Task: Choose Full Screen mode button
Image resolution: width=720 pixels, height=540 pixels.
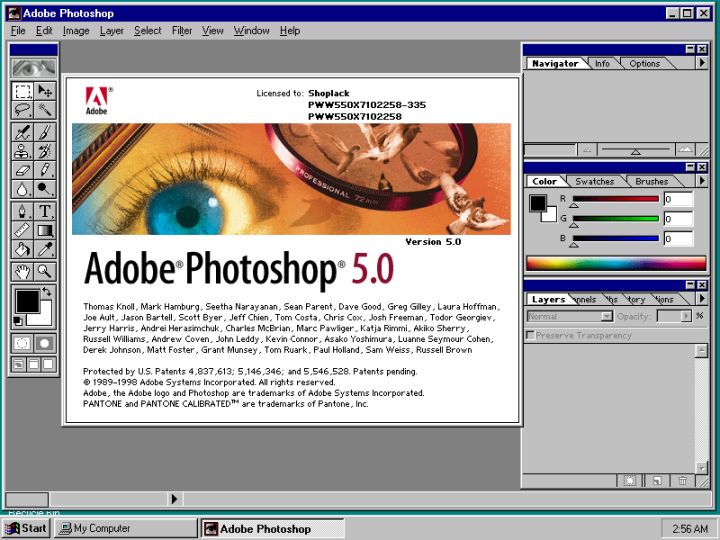Action: (49, 365)
